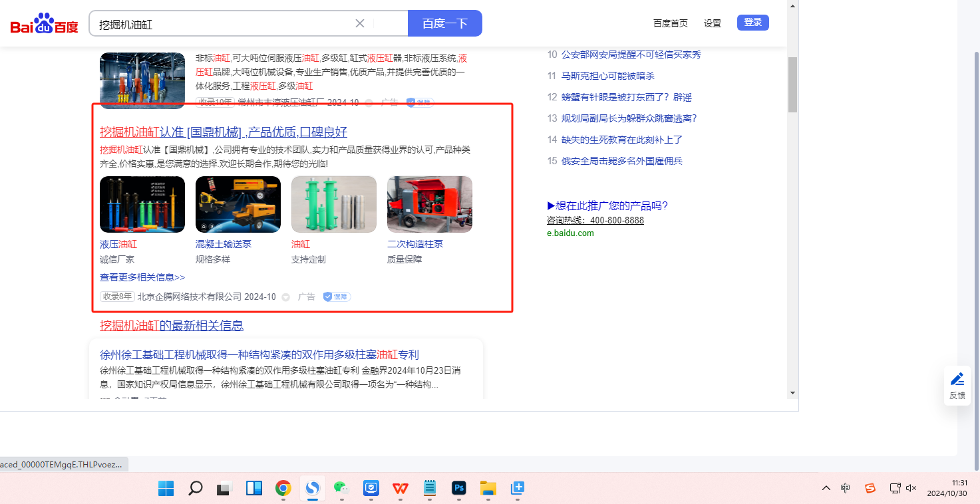This screenshot has width=980, height=504.
Task: Open WeChat from the taskbar
Action: pyautogui.click(x=341, y=489)
